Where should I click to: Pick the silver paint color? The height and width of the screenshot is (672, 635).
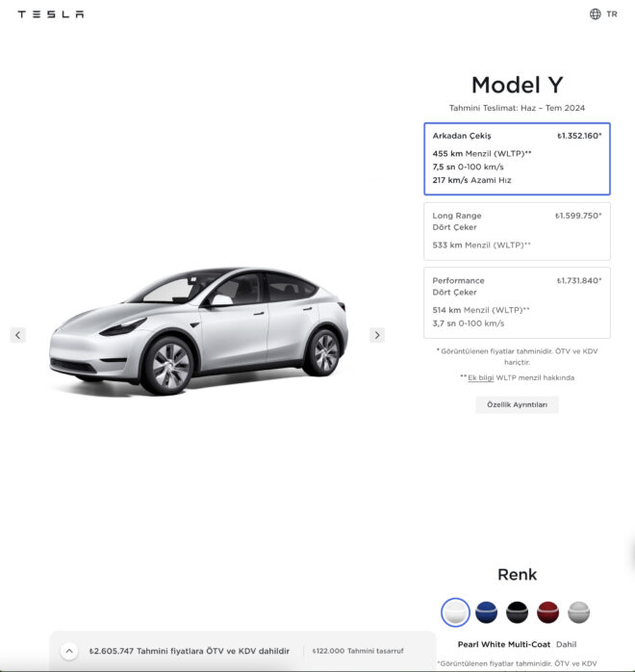pyautogui.click(x=578, y=612)
